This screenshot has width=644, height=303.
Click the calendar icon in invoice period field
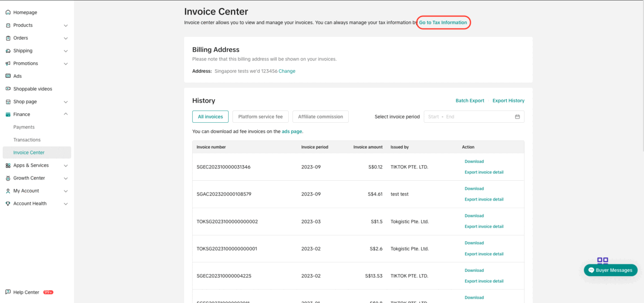pyautogui.click(x=517, y=117)
